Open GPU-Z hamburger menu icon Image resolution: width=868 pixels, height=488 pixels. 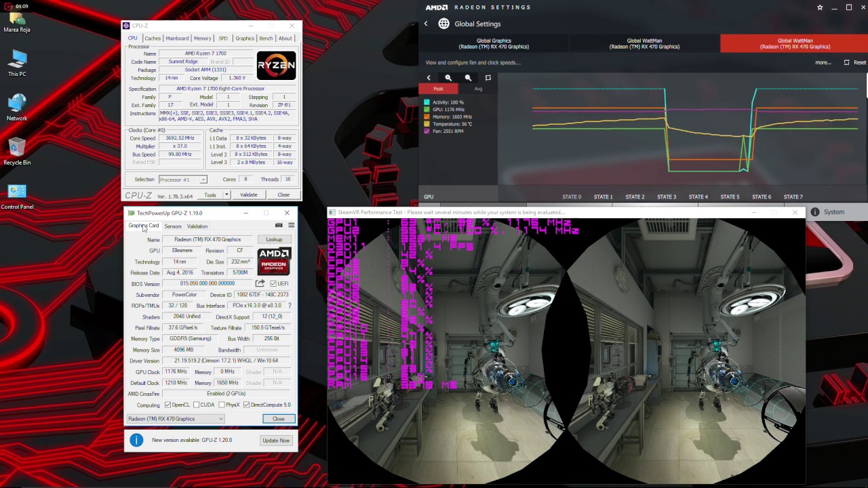[x=291, y=226]
